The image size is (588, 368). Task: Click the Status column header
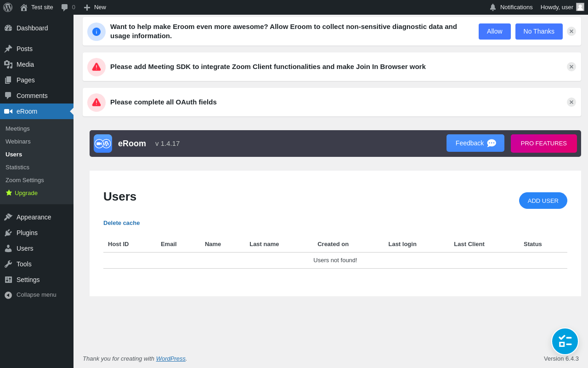[533, 244]
